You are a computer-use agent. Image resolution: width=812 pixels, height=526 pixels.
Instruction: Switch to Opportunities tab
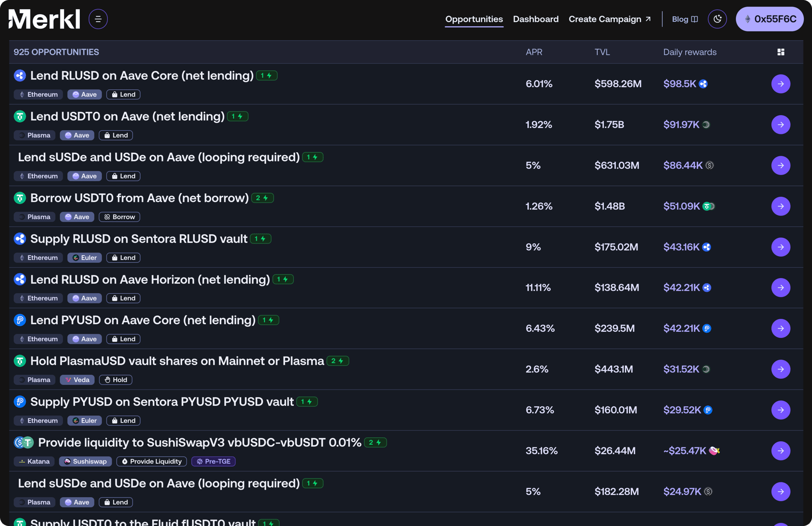coord(474,19)
